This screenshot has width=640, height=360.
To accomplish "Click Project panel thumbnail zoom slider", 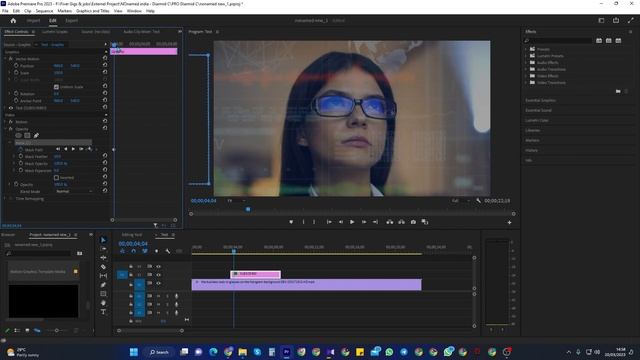I will click(57, 330).
